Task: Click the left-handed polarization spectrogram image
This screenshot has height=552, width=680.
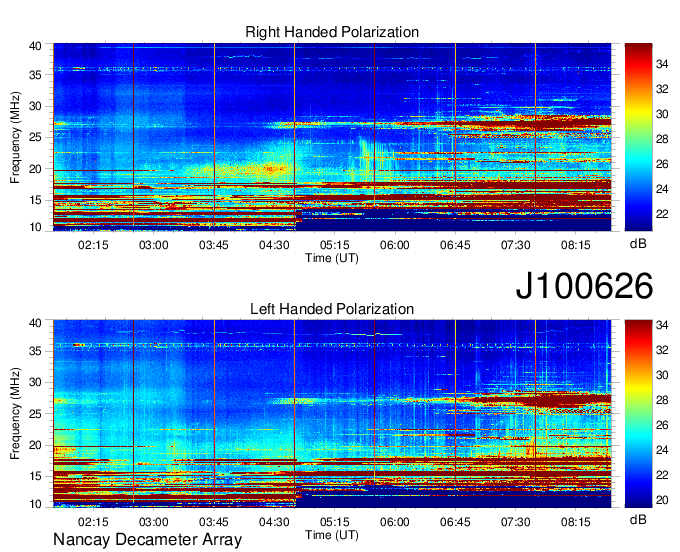Action: (x=332, y=414)
